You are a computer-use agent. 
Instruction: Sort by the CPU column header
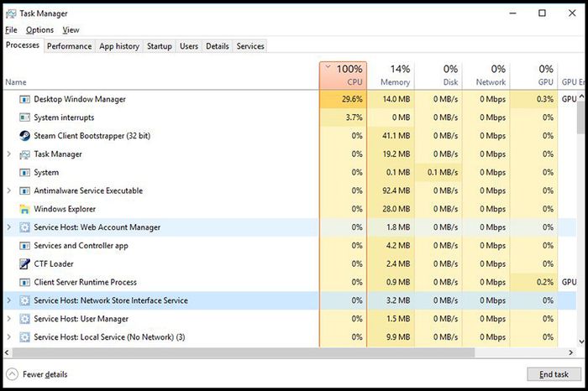pyautogui.click(x=343, y=76)
